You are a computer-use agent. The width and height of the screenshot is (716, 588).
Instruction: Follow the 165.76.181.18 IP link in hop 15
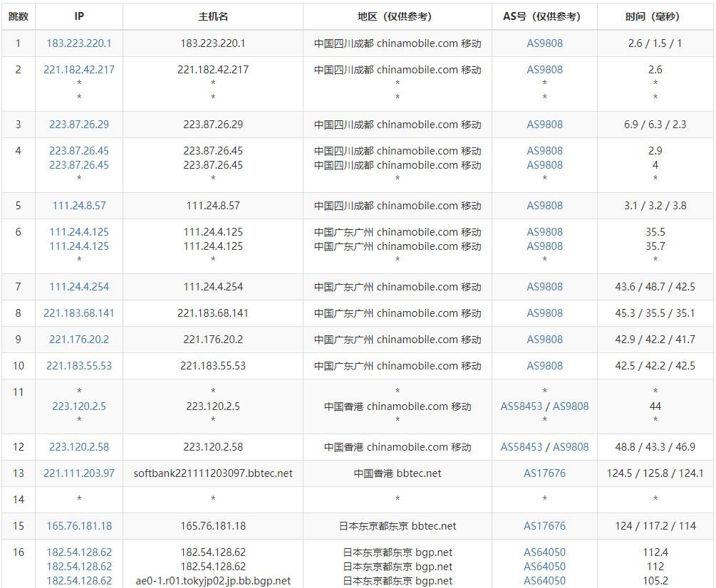pyautogui.click(x=79, y=526)
